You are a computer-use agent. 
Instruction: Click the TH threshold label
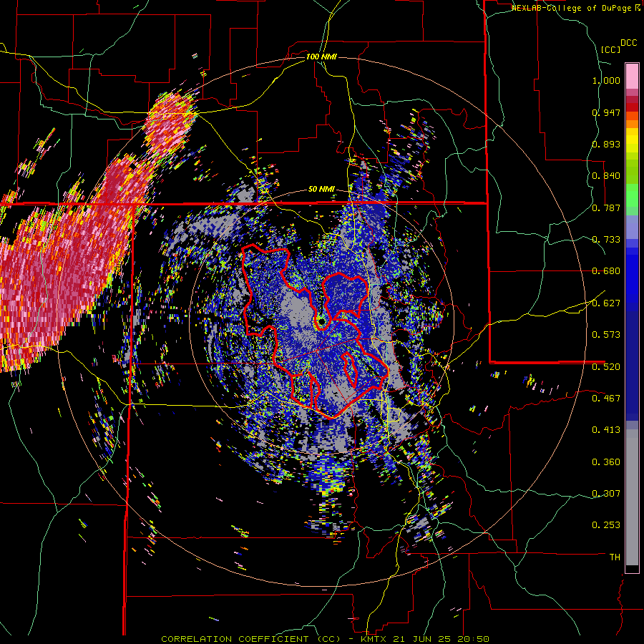[x=615, y=557]
